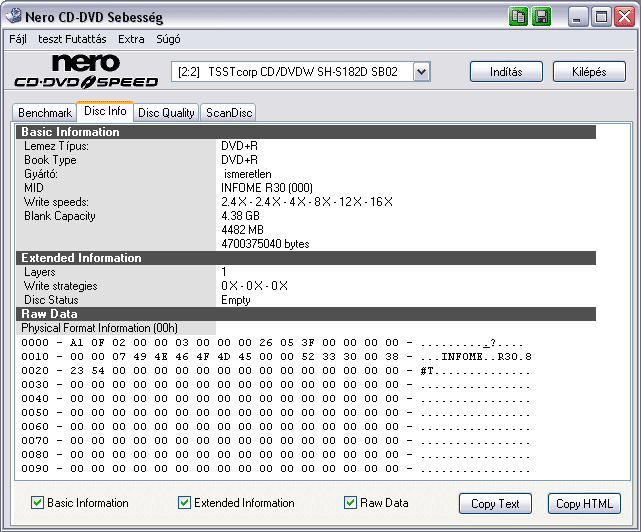
Task: Click the Book Type label
Action: point(50,160)
